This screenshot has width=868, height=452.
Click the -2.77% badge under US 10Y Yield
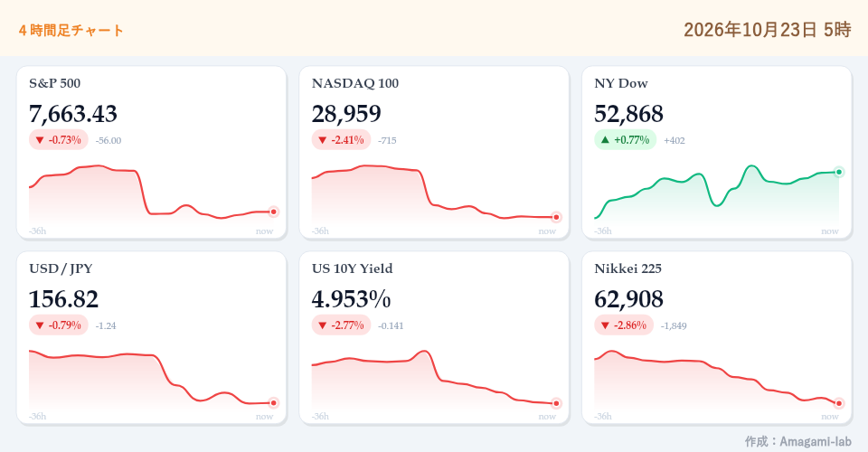[342, 325]
